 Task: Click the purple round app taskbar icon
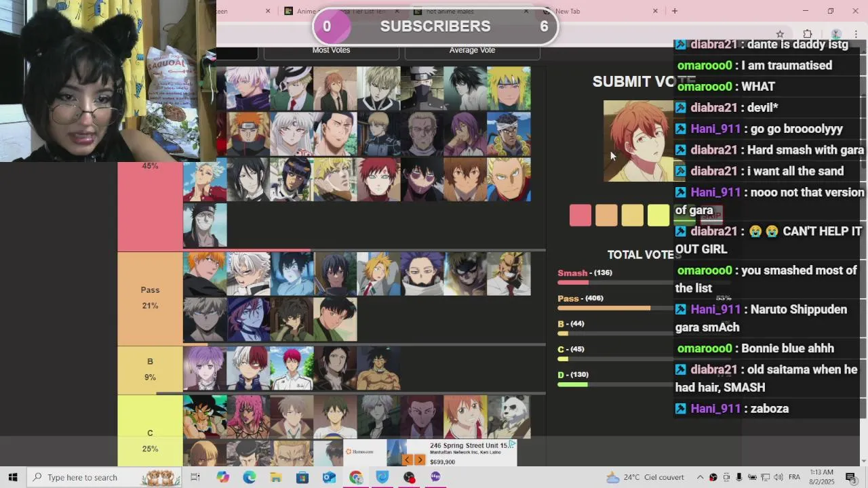click(x=435, y=477)
